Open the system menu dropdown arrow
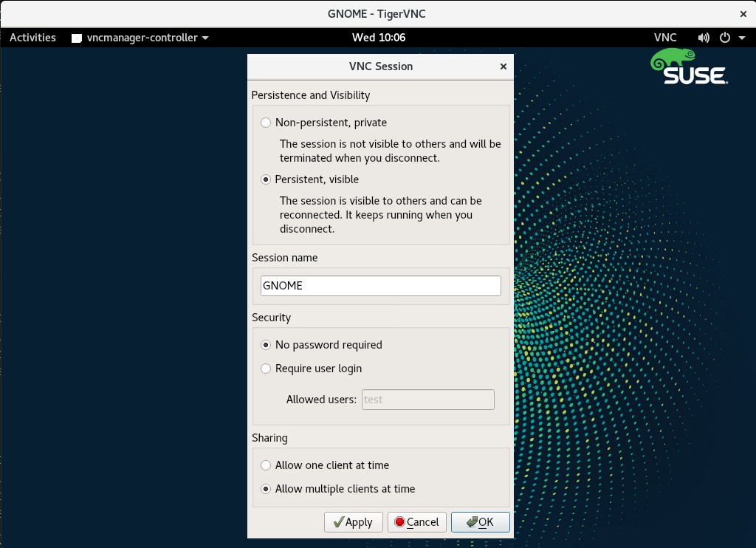The height and width of the screenshot is (548, 756). click(x=740, y=38)
